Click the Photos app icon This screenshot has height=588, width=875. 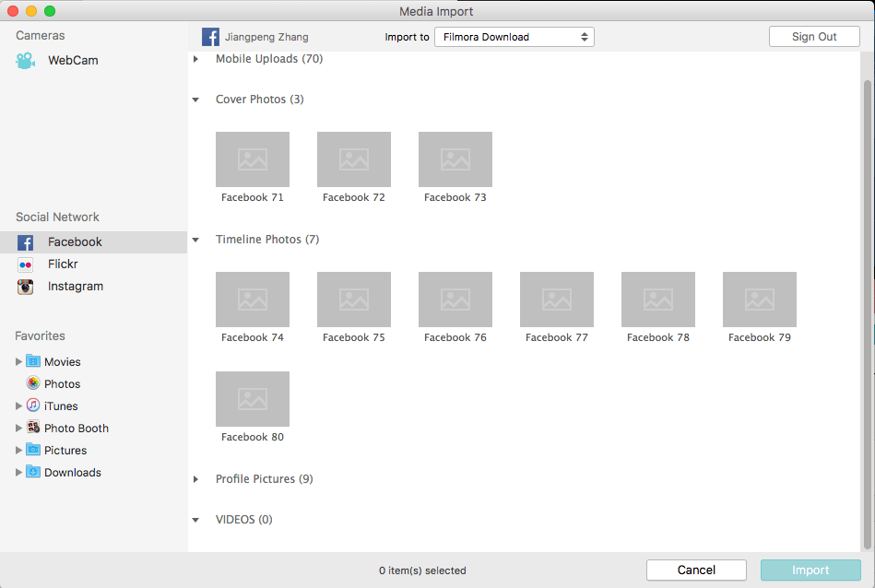(33, 383)
